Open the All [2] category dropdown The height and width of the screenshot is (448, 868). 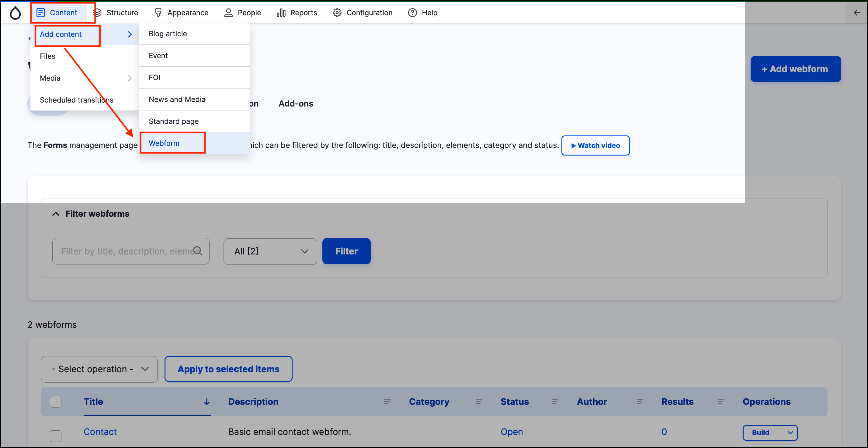(270, 251)
